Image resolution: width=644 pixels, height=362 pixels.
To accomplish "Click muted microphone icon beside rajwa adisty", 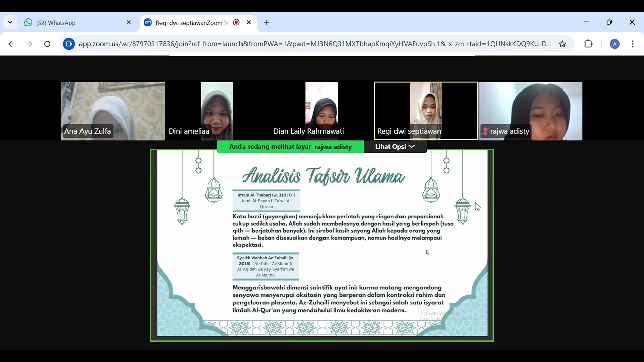I will point(485,131).
